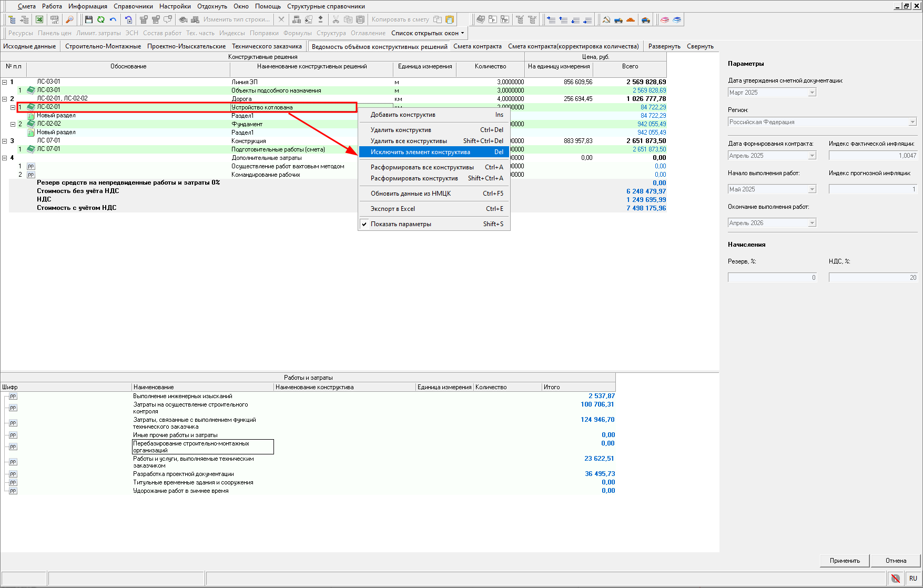This screenshot has width=923, height=588.
Task: Select 'Исключить элемент конструктива' menu entry
Action: 420,152
